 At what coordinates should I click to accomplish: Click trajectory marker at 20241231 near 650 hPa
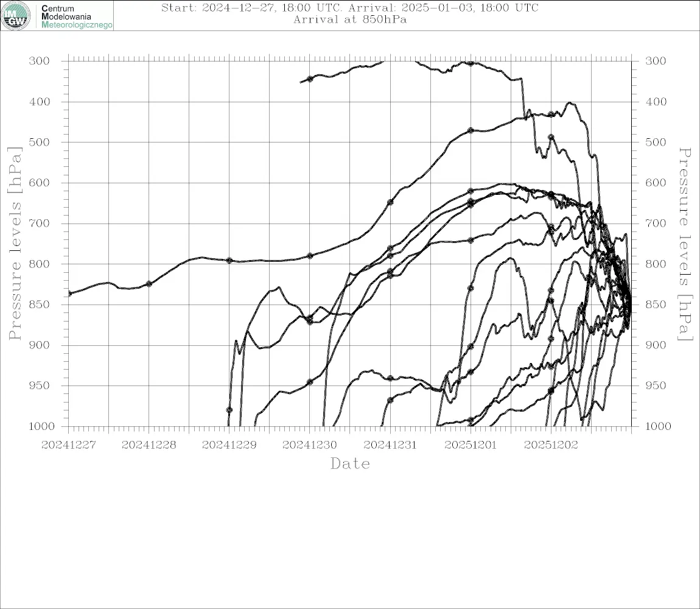390,202
